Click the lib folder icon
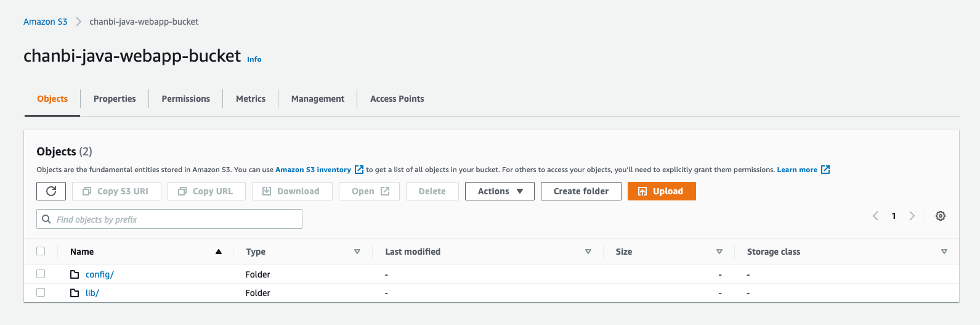 (75, 293)
